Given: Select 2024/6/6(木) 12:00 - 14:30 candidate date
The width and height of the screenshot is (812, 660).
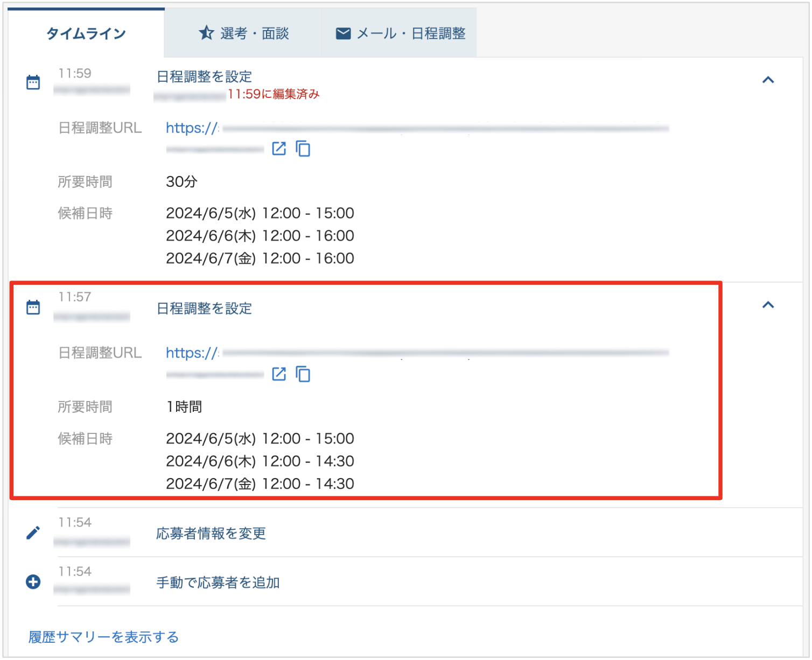Looking at the screenshot, I should 260,461.
